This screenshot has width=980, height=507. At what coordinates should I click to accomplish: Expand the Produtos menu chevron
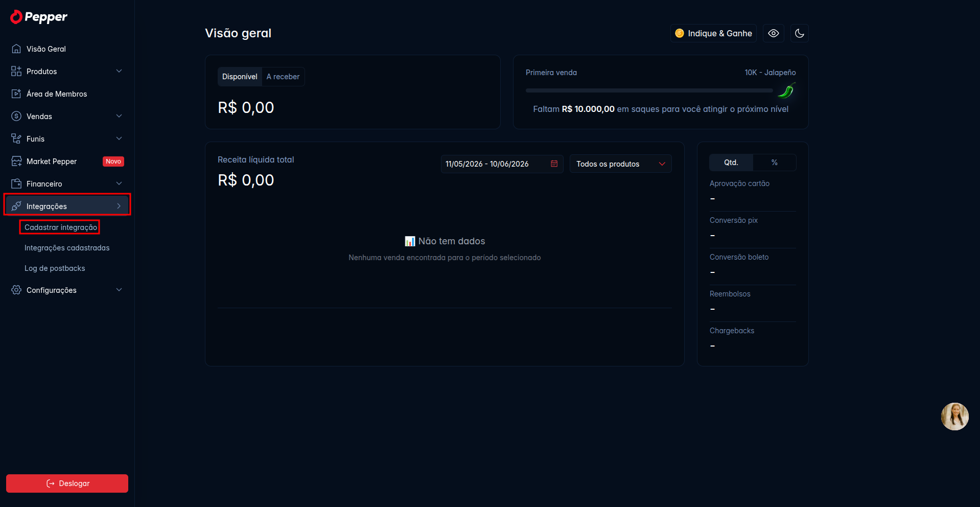pyautogui.click(x=119, y=71)
